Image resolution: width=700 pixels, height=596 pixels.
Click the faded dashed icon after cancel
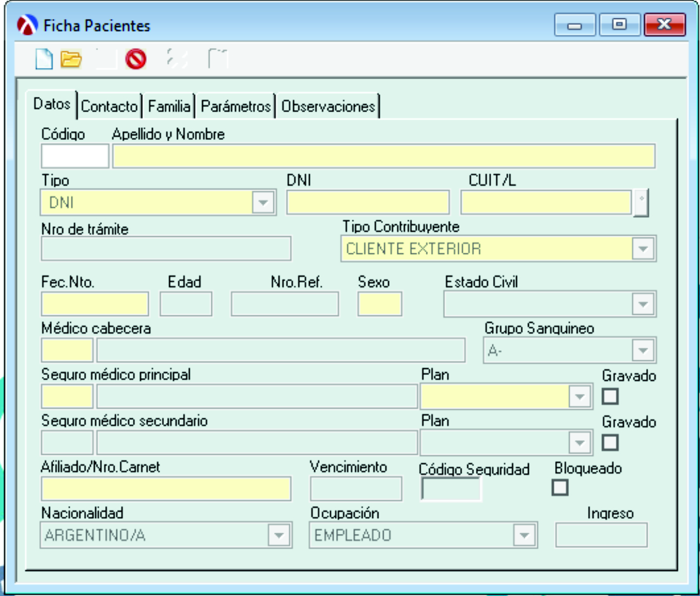[177, 60]
